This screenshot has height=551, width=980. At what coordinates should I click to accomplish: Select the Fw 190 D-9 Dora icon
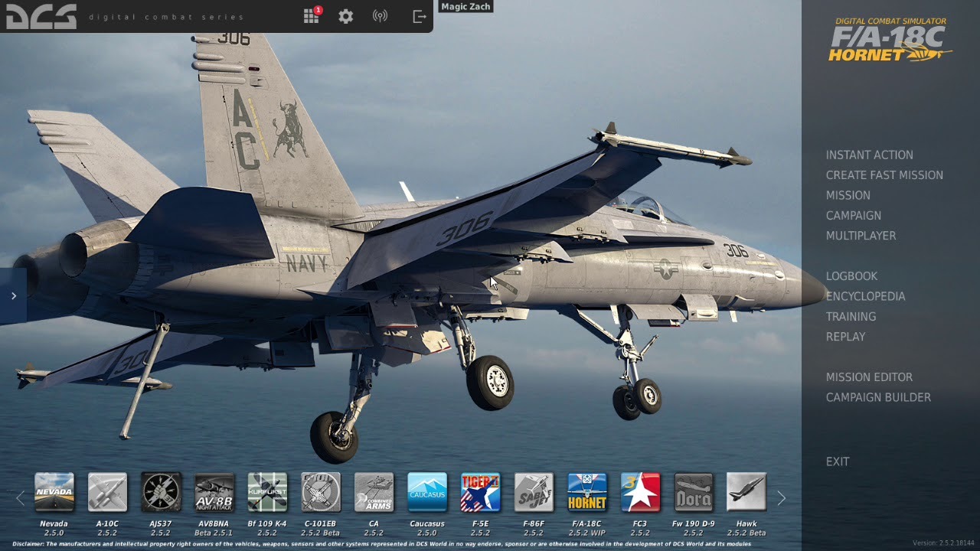tap(694, 492)
